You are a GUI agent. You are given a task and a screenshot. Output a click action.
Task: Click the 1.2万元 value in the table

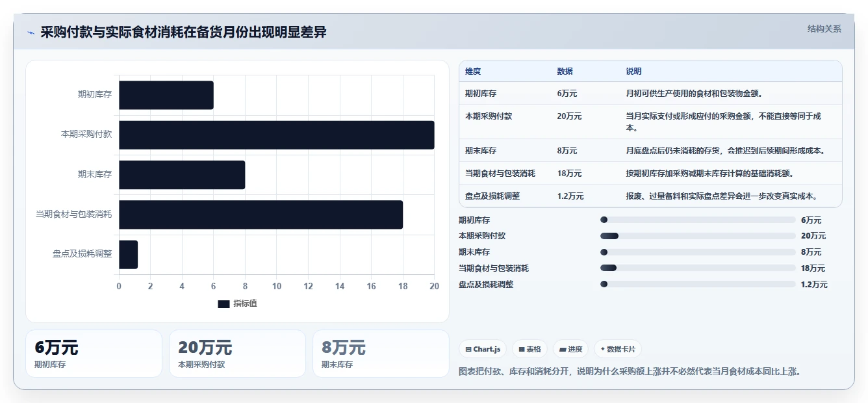pyautogui.click(x=570, y=196)
